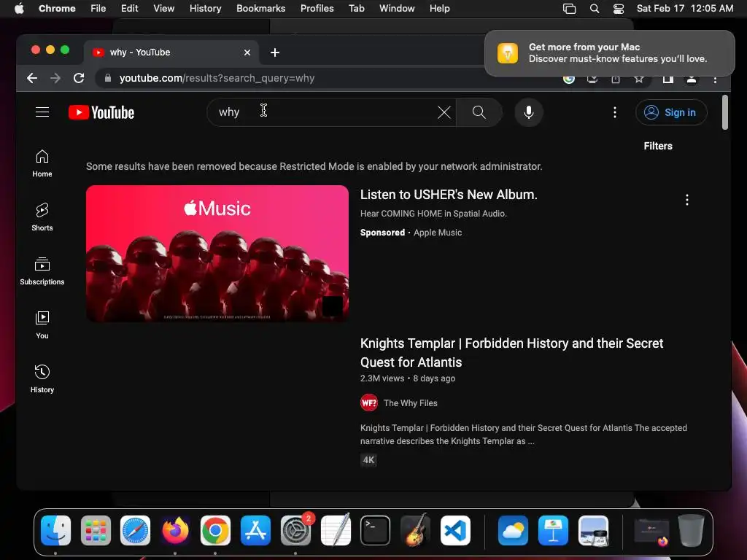Screen dimensions: 747x560
Task: Open System Settings from the Dock
Action: pos(295,530)
